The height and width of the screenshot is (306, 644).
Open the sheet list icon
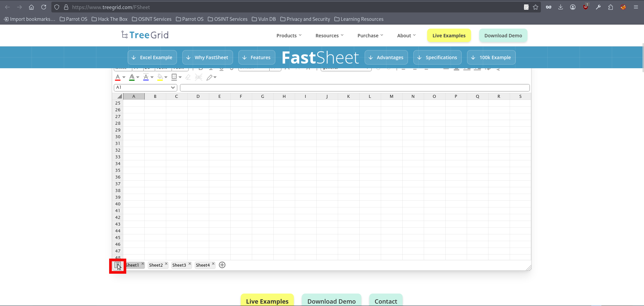(118, 265)
